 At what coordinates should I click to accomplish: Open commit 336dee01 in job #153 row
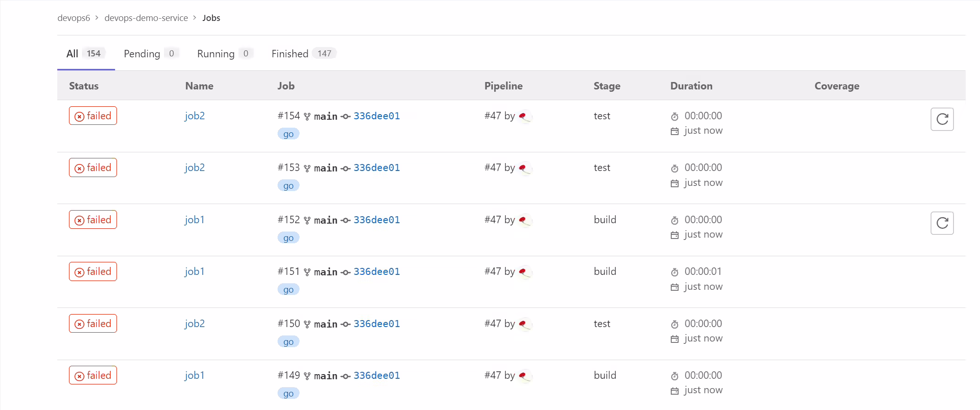377,168
